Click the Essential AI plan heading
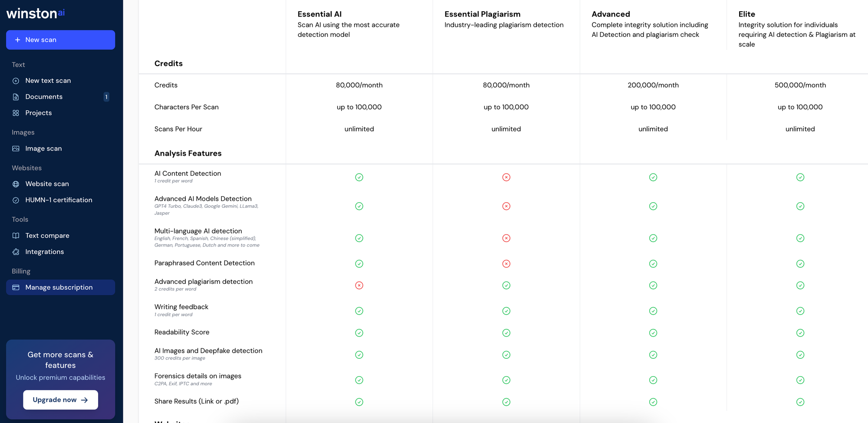The height and width of the screenshot is (423, 868). click(x=319, y=14)
